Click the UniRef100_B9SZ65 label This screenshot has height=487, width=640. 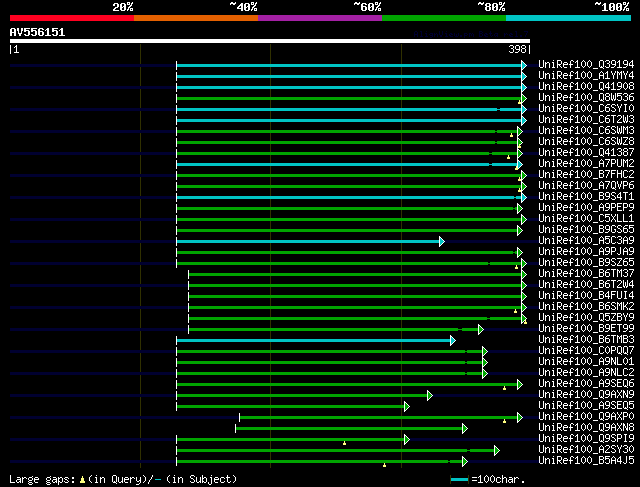[x=586, y=263]
